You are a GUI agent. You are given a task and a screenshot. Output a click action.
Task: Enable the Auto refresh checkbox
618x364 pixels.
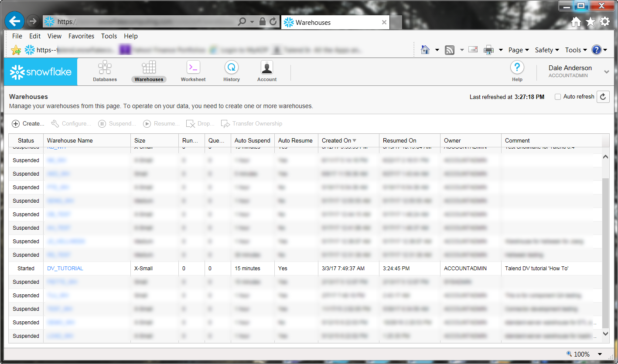(x=557, y=97)
